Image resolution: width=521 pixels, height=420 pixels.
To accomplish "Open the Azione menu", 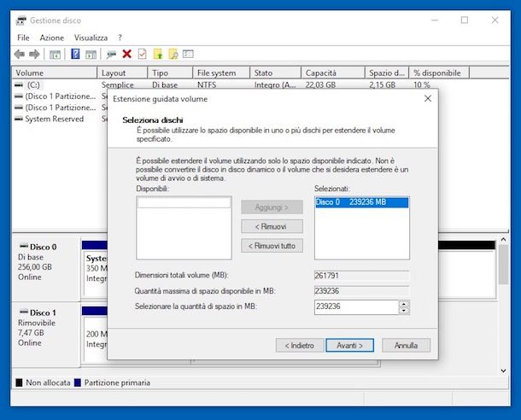I will click(52, 38).
